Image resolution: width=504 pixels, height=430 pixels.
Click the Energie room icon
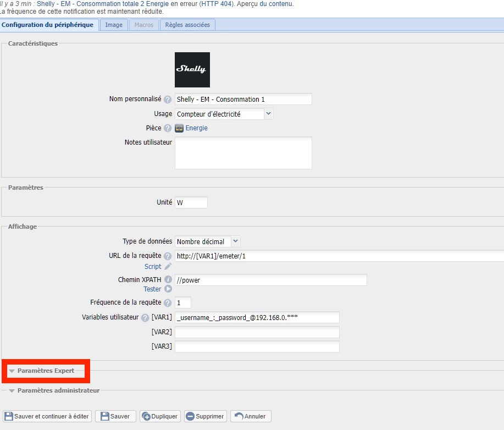[x=179, y=128]
